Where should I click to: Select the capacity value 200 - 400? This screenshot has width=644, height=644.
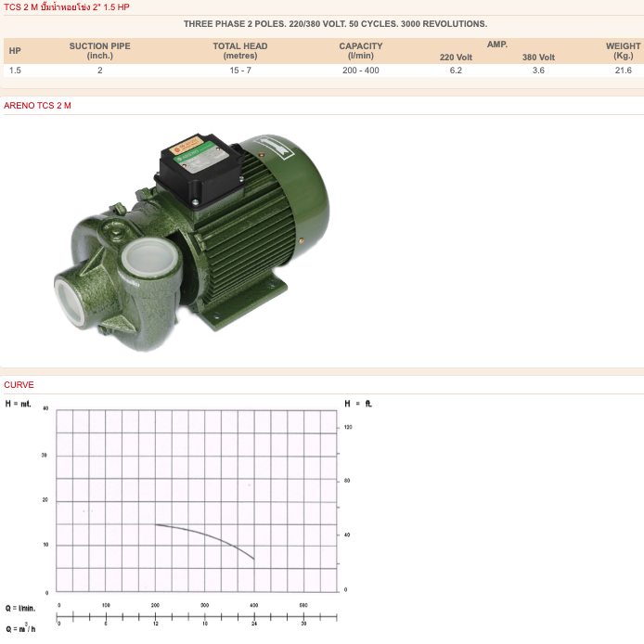click(x=361, y=71)
